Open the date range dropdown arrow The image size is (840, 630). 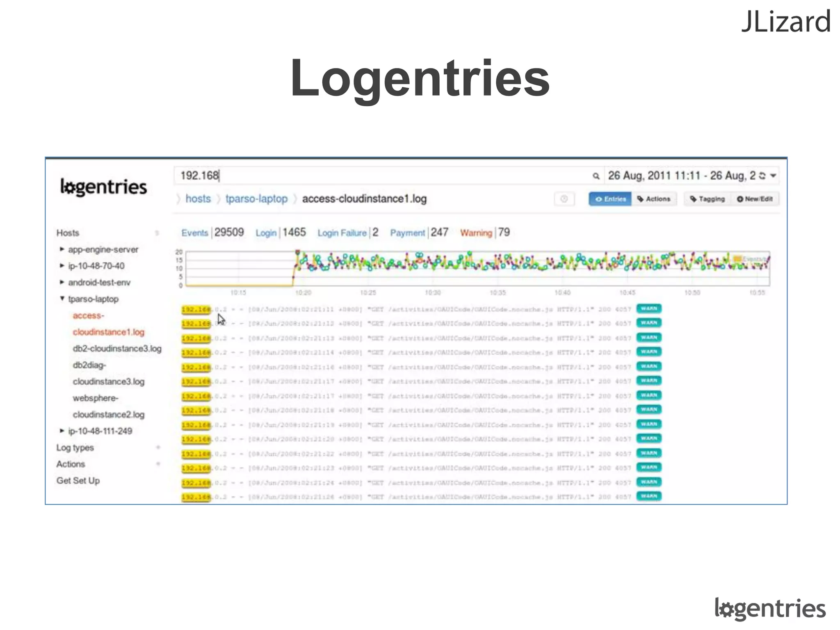click(773, 176)
